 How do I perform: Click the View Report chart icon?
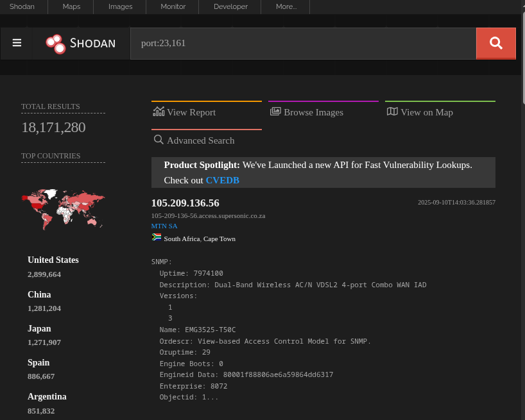coord(159,112)
